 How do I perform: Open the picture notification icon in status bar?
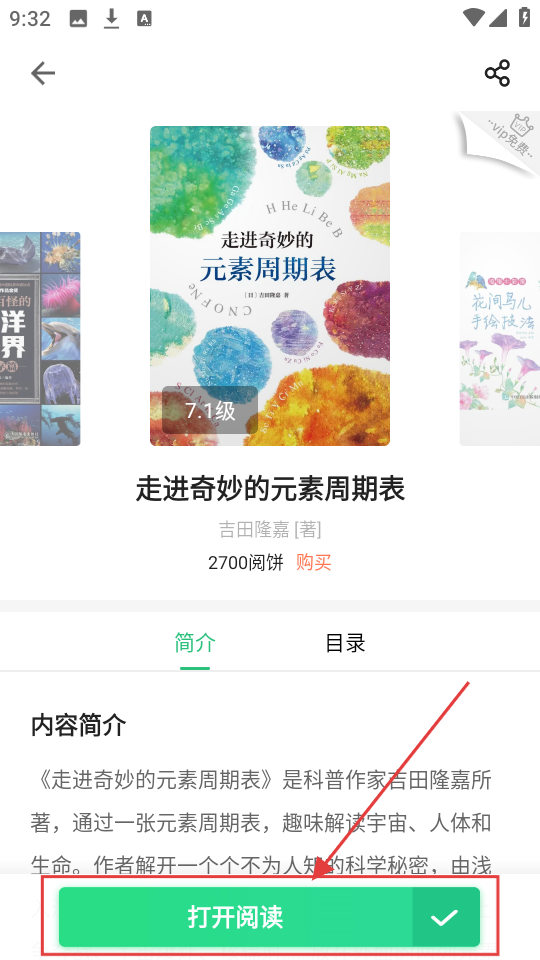click(x=78, y=19)
